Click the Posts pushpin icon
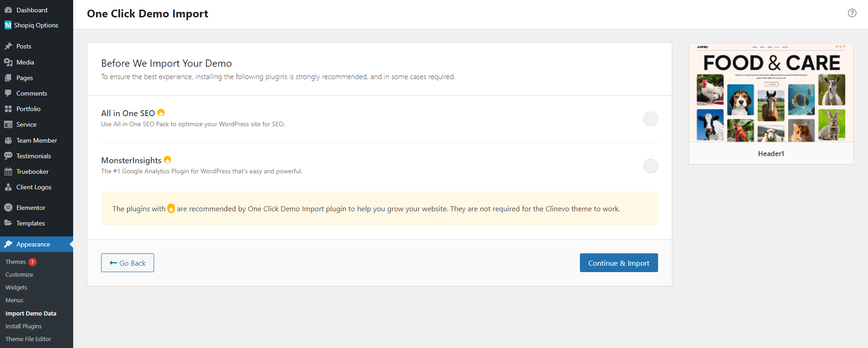 click(8, 46)
